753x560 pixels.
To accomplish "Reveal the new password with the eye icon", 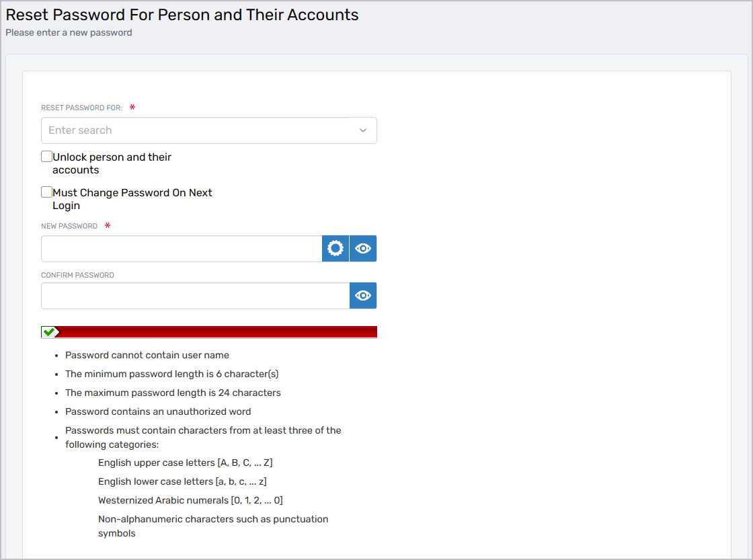I will click(x=362, y=248).
